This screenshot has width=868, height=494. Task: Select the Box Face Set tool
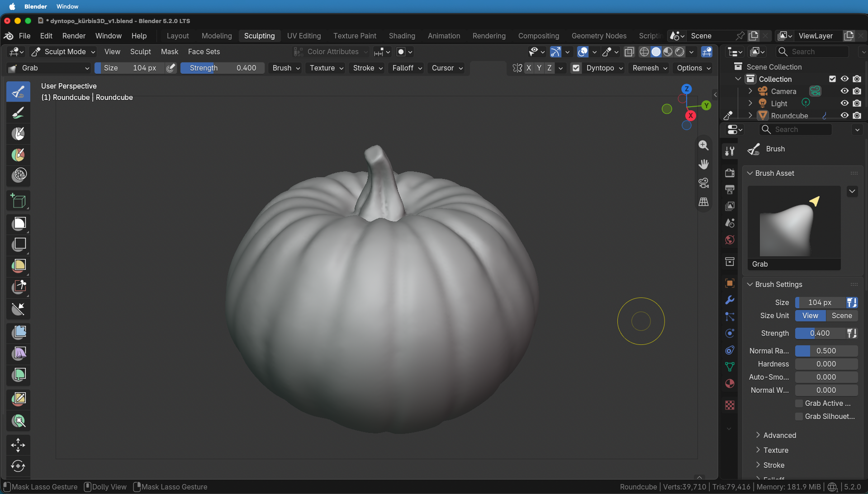tap(19, 265)
